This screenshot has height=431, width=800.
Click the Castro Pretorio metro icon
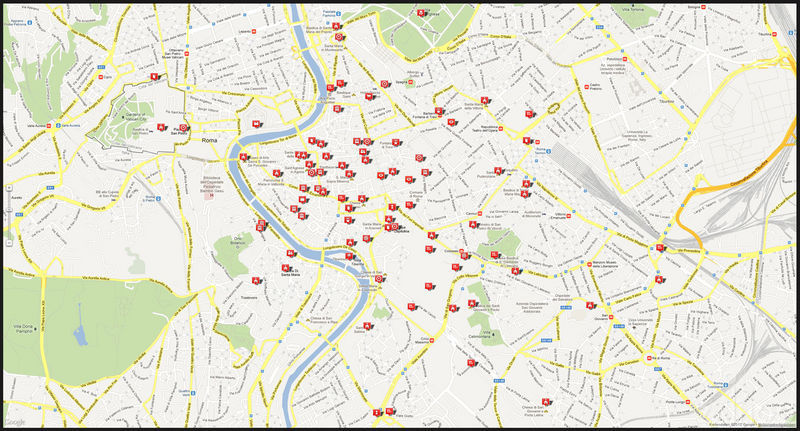586,87
